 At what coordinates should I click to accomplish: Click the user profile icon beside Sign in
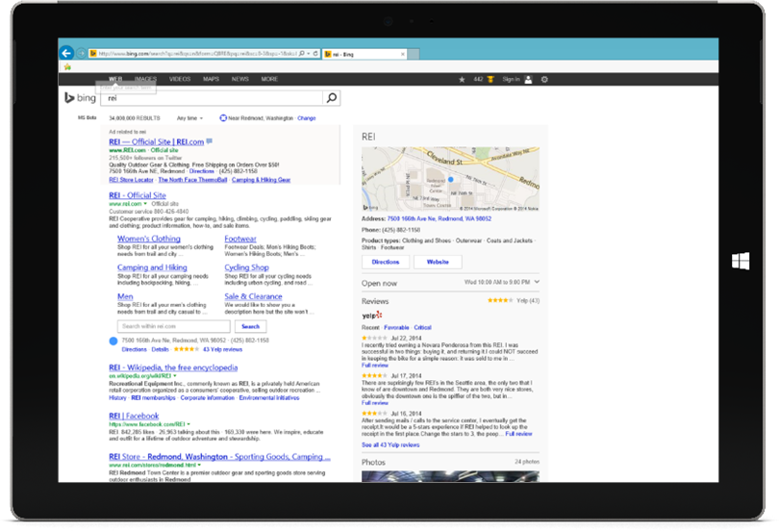[x=528, y=79]
